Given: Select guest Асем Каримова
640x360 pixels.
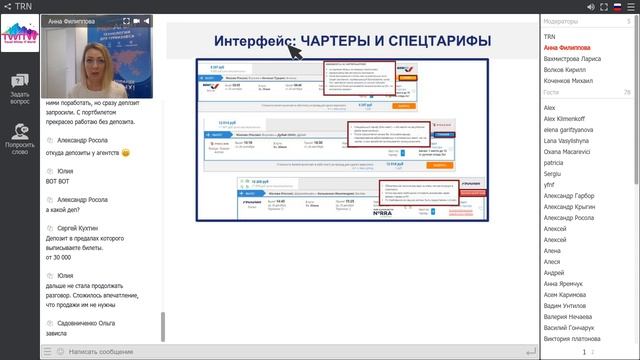Looking at the screenshot, I should tap(565, 295).
